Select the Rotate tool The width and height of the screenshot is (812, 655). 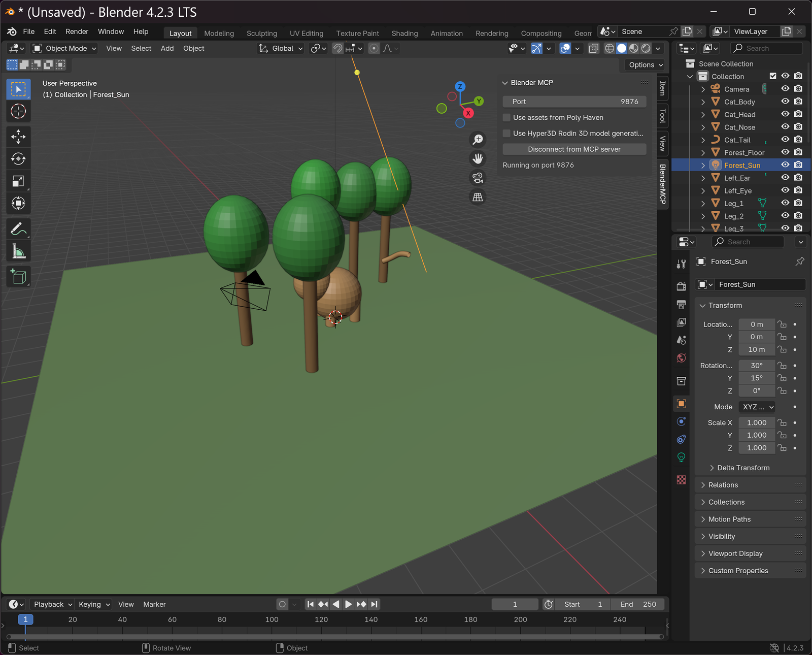(18, 159)
